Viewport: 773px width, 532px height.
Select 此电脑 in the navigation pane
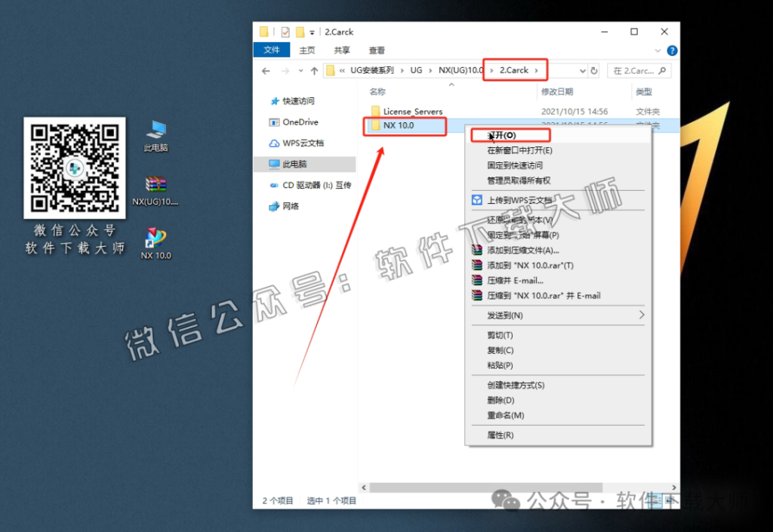(x=299, y=164)
